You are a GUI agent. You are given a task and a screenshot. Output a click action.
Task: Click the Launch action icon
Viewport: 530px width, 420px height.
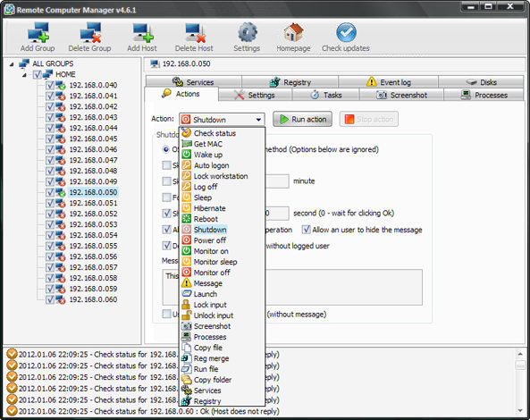click(x=186, y=294)
